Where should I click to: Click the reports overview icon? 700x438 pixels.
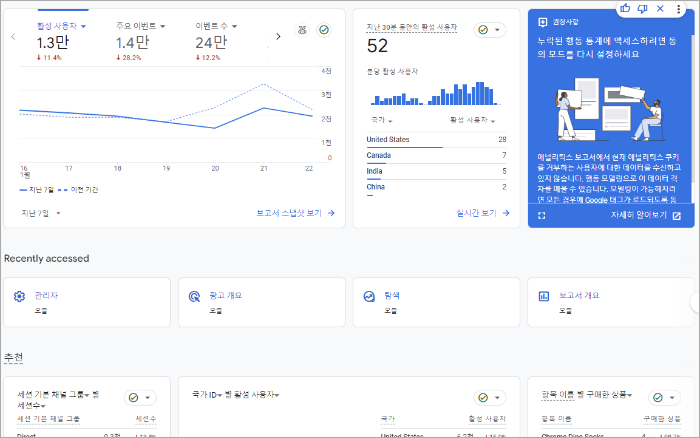click(544, 296)
